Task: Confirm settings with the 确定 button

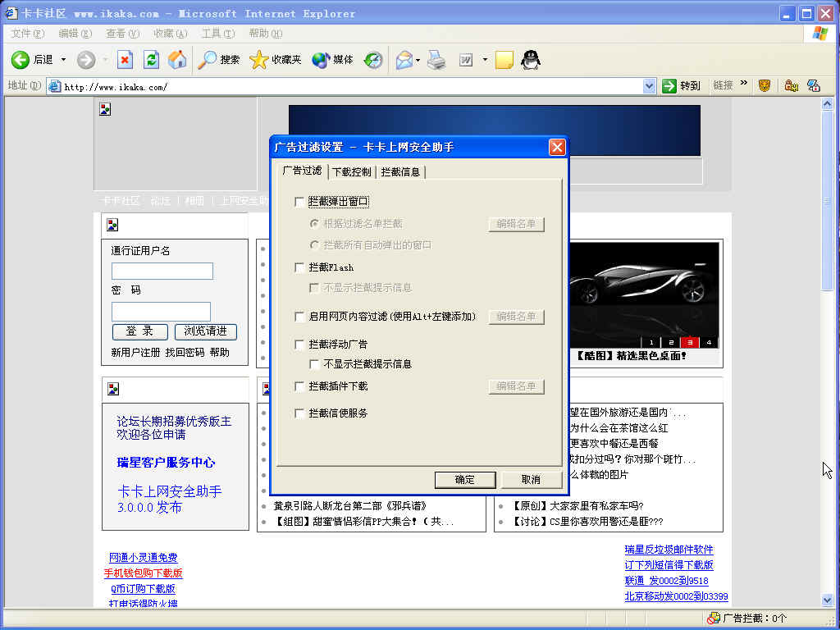Action: pyautogui.click(x=464, y=479)
